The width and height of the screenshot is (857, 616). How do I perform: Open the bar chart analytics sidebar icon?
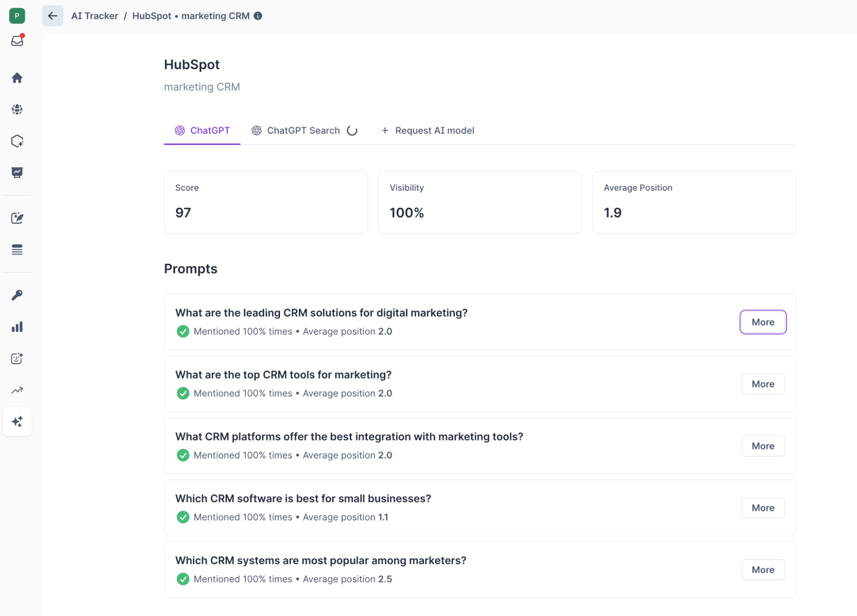click(x=17, y=327)
